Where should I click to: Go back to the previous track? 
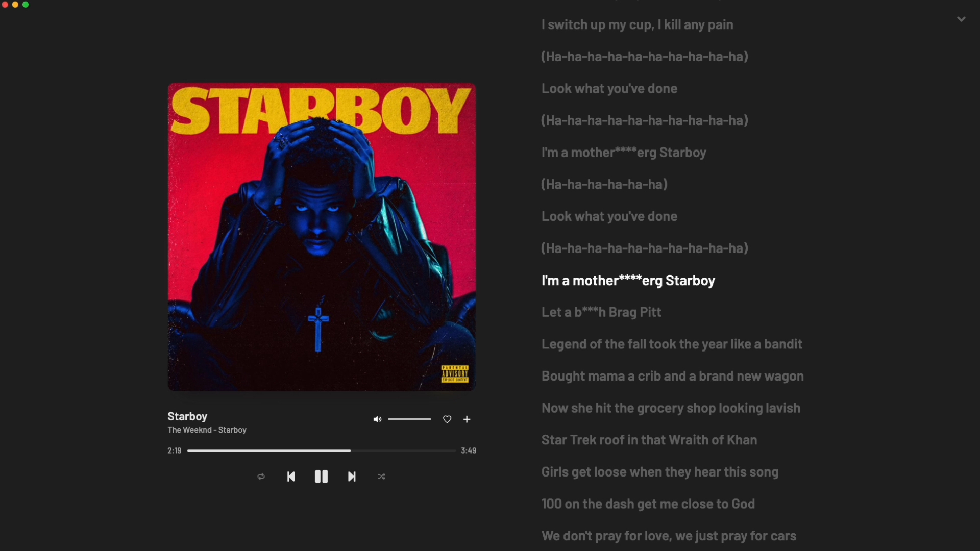(x=291, y=477)
